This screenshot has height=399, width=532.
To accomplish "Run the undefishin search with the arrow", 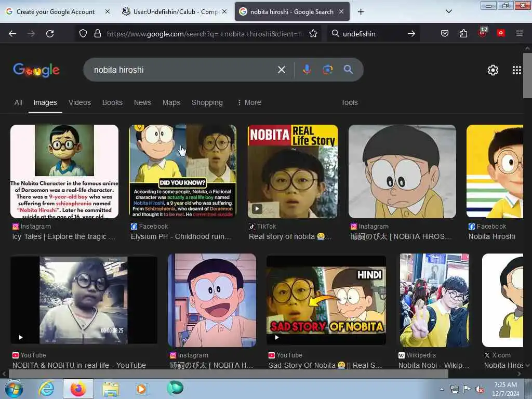I will click(411, 34).
